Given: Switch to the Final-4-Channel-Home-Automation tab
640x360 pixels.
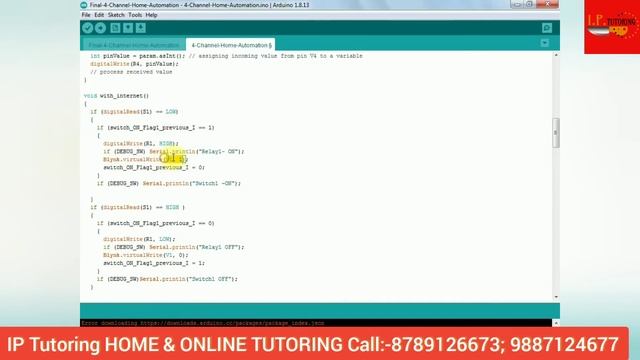Looking at the screenshot, I should pyautogui.click(x=134, y=44).
